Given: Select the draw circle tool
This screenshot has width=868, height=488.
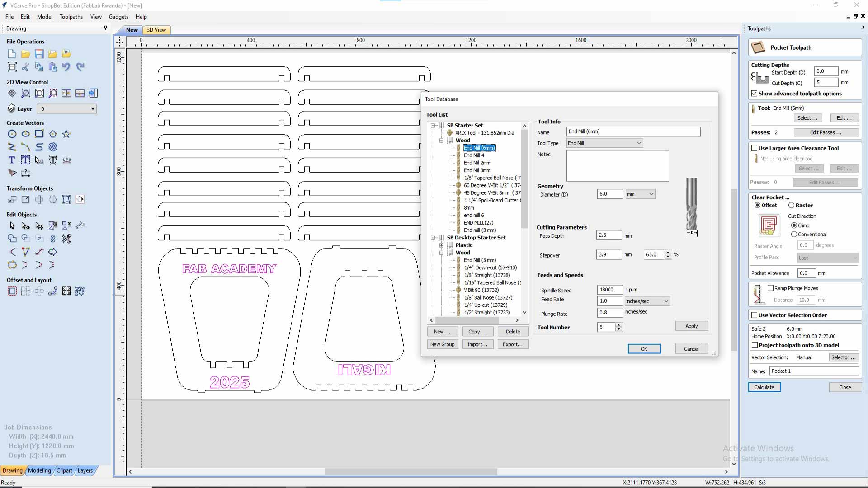Looking at the screenshot, I should (12, 134).
